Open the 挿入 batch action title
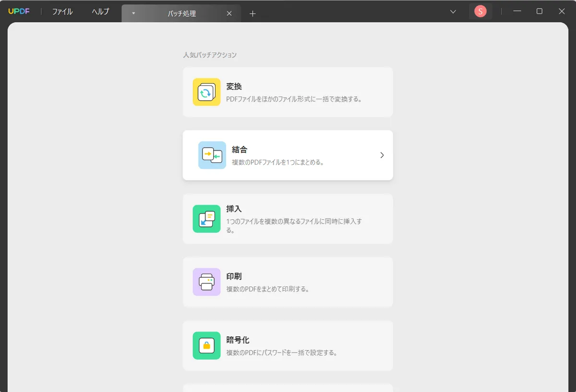The image size is (576, 392). (234, 209)
